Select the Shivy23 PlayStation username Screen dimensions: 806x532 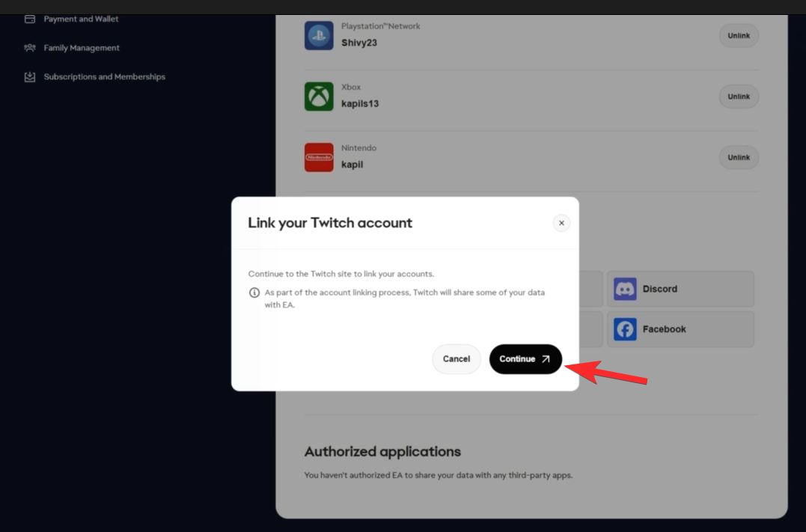(x=359, y=43)
